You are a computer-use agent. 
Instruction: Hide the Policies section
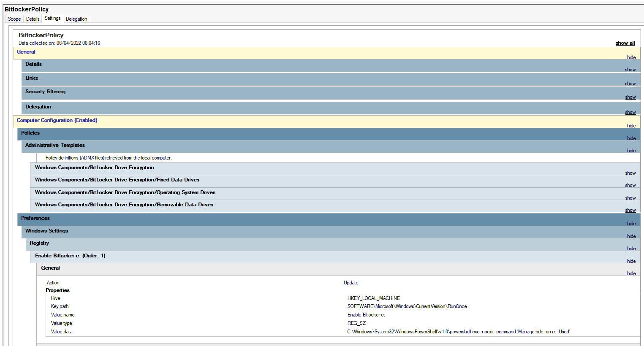[x=631, y=138]
